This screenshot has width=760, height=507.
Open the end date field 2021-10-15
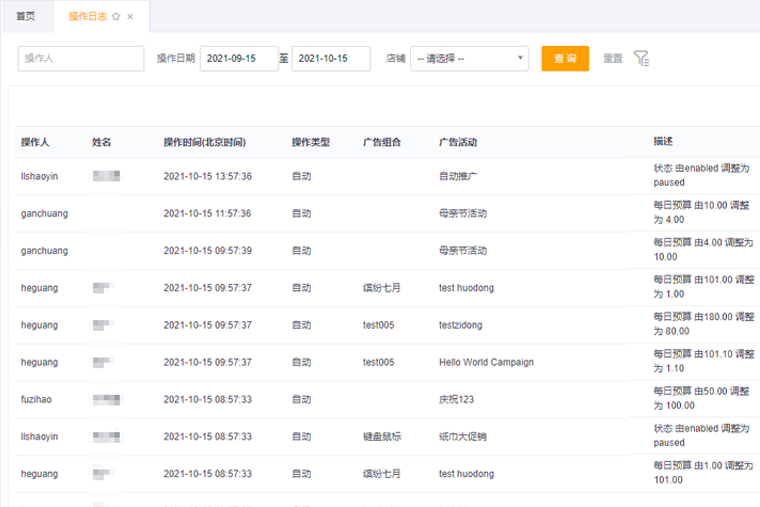pos(330,59)
